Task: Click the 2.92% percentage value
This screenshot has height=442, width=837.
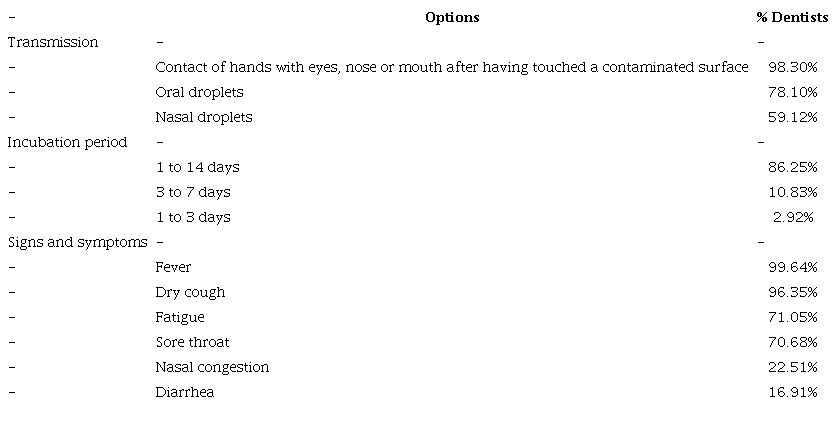Action: click(x=793, y=217)
